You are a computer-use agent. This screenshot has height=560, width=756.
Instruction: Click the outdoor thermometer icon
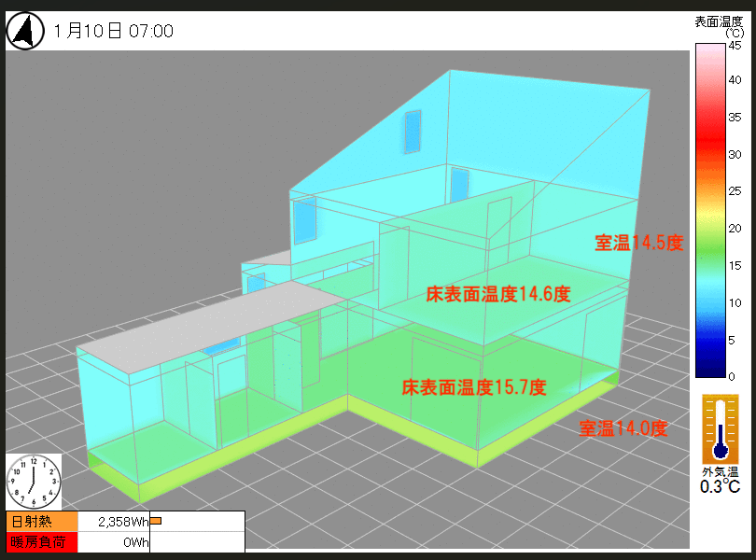tap(720, 427)
